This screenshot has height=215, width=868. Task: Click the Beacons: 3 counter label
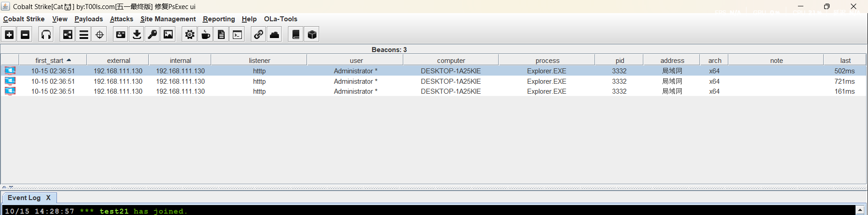(389, 49)
